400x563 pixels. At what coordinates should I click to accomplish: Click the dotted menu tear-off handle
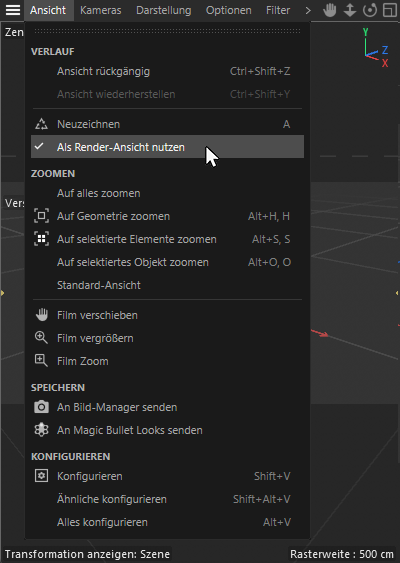click(167, 32)
